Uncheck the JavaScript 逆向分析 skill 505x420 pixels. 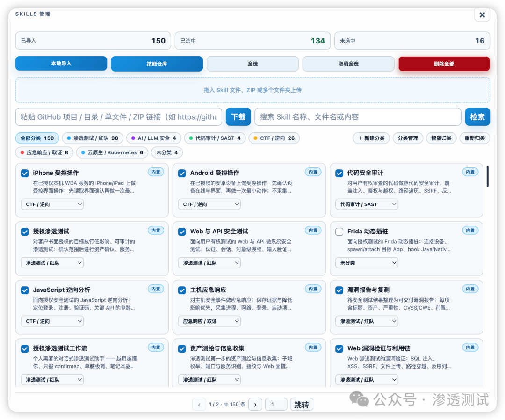tap(25, 290)
